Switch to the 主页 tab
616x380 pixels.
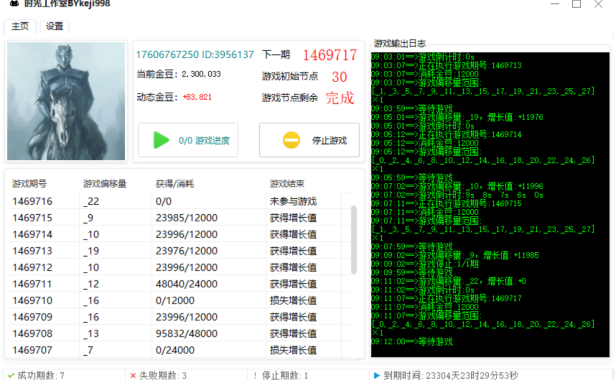[20, 26]
